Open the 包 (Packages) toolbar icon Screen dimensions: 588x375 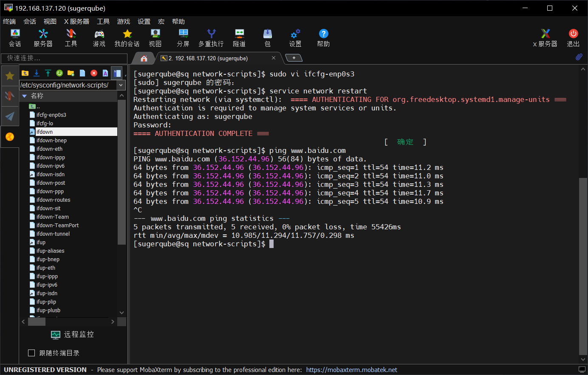tap(267, 38)
